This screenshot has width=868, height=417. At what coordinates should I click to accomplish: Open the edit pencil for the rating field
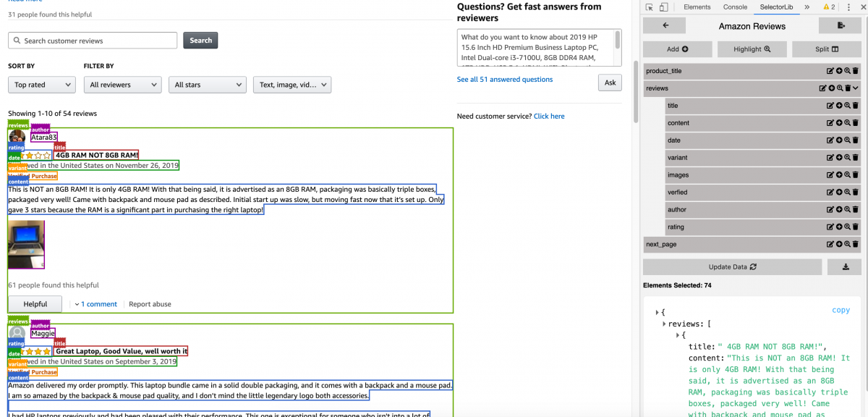click(830, 227)
